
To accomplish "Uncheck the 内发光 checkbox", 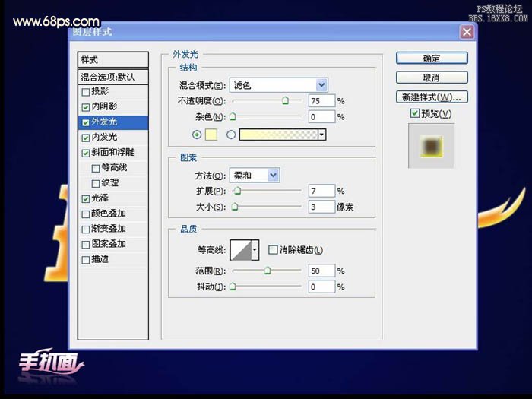I will click(86, 138).
